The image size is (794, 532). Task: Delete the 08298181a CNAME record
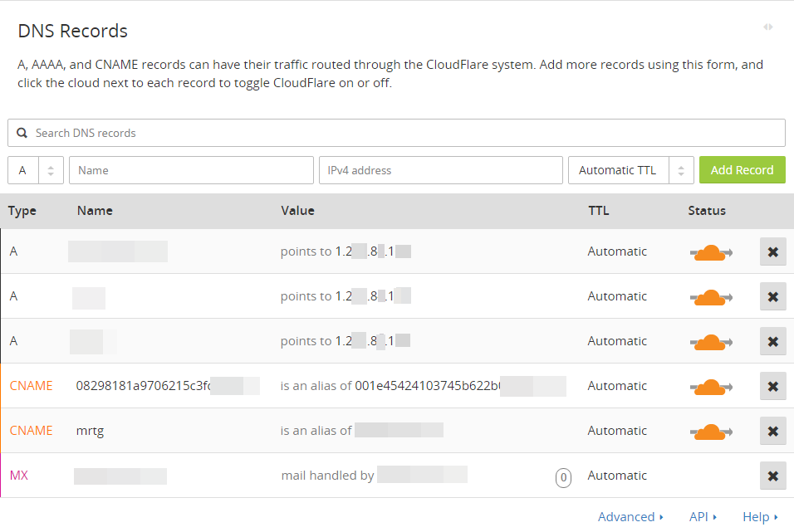(772, 386)
